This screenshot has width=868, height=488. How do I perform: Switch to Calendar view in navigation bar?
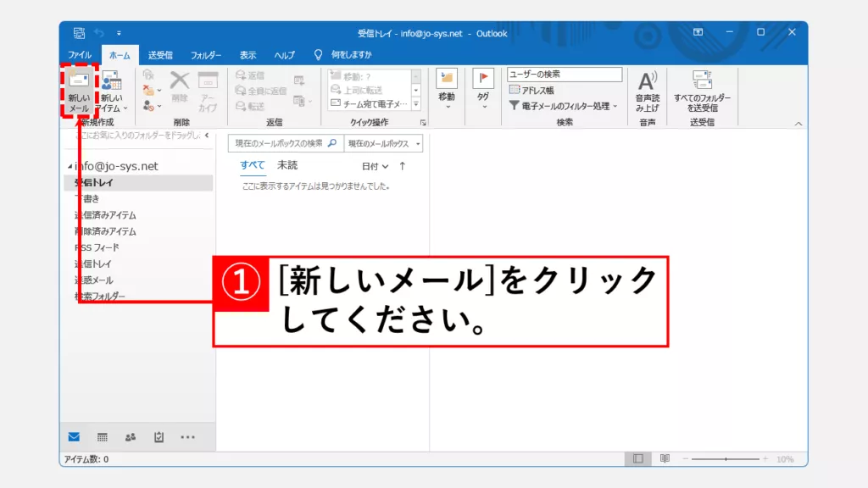103,437
